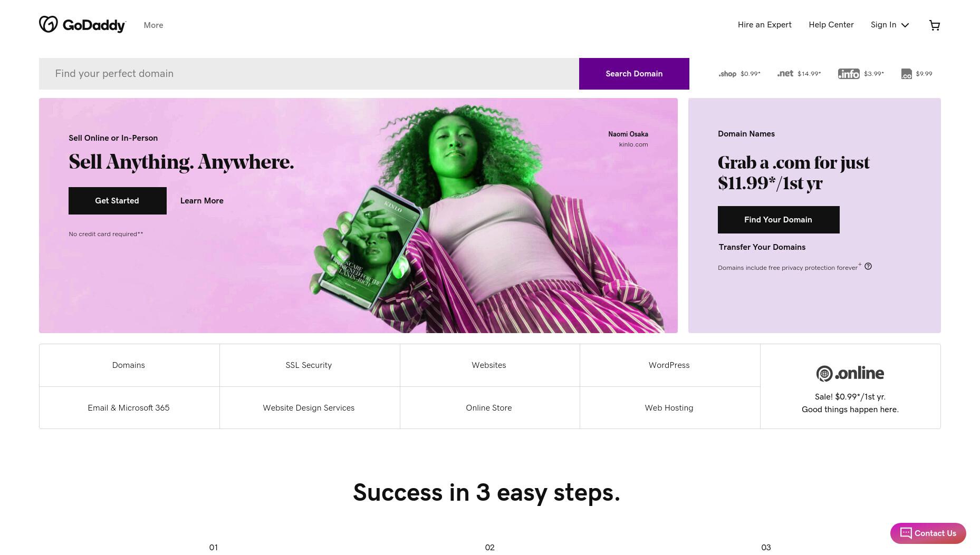
Task: Open the .online sale promo logo
Action: coord(850,373)
